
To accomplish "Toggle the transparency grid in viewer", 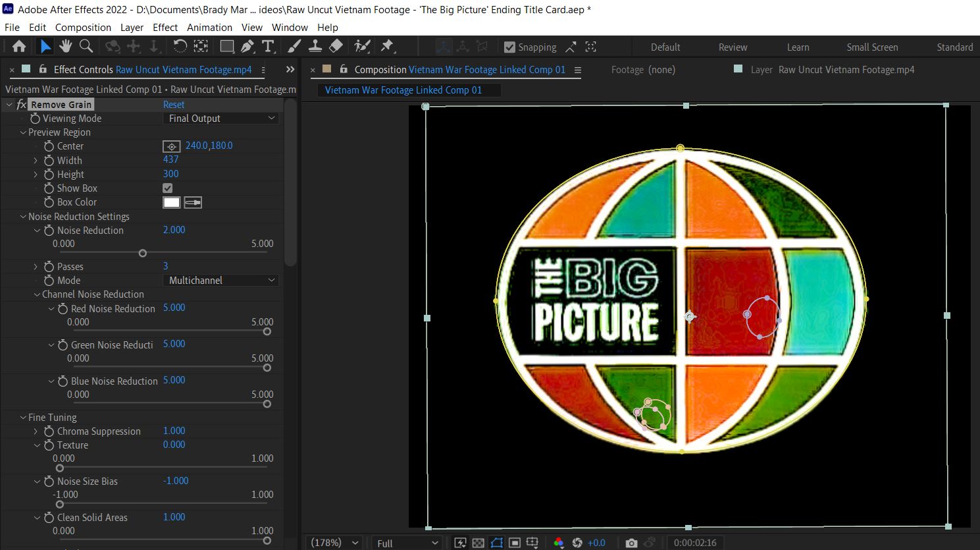I will 478,543.
